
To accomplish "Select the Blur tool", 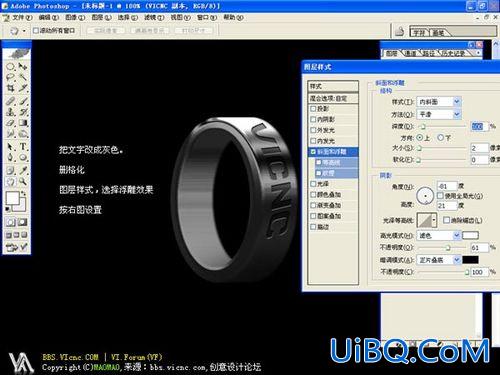I will coord(11,134).
